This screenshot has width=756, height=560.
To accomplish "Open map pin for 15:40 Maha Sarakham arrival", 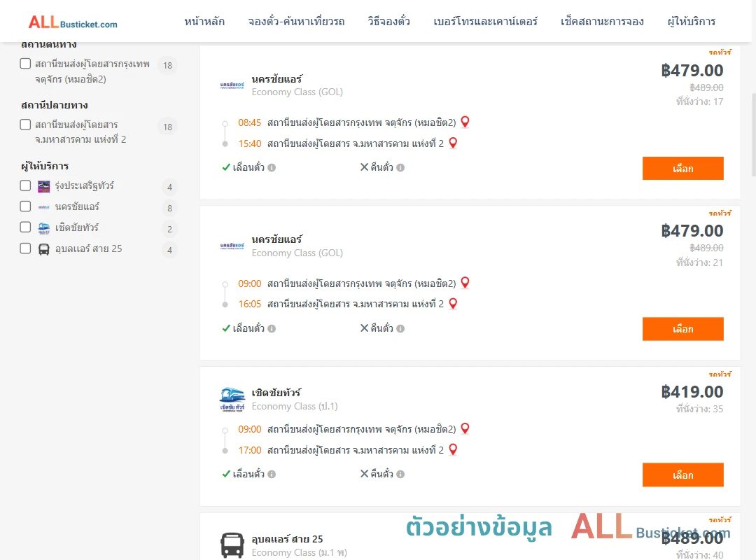I will [453, 143].
